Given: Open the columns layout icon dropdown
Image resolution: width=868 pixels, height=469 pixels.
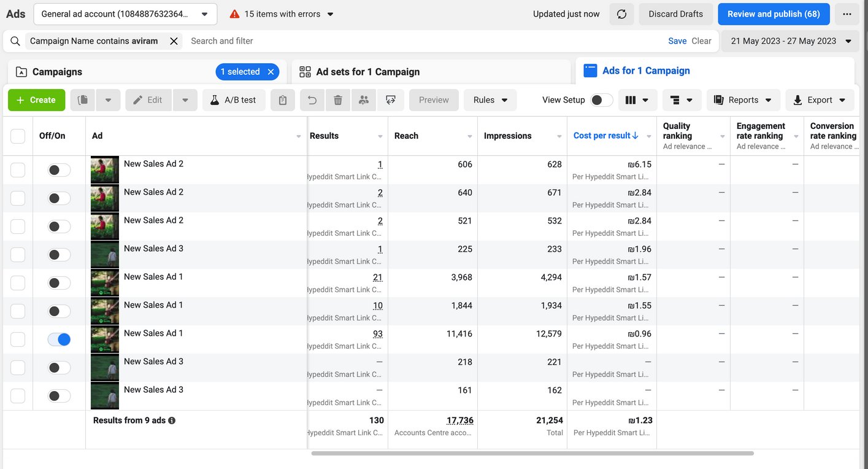Looking at the screenshot, I should point(637,100).
